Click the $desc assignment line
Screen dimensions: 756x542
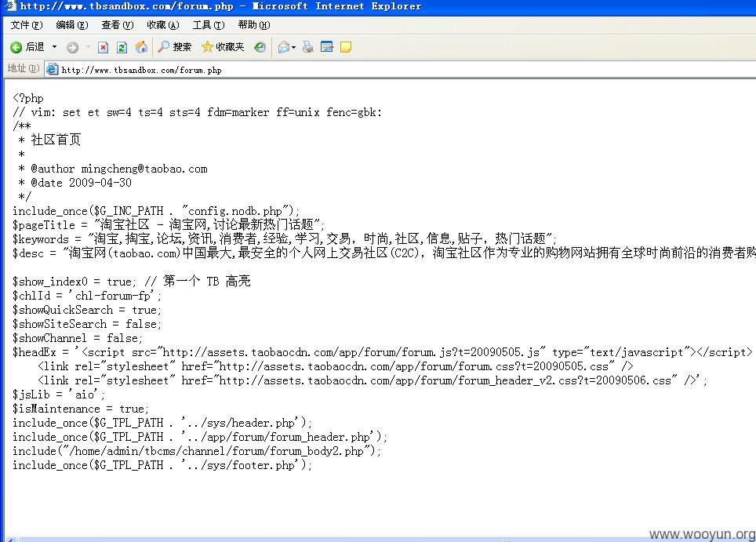tap(384, 253)
